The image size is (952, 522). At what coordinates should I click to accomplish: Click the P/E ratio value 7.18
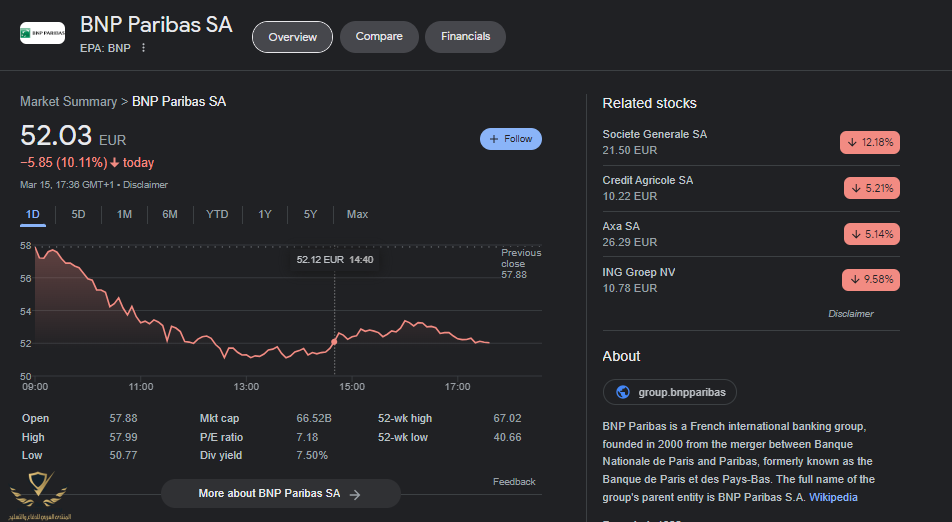point(307,437)
